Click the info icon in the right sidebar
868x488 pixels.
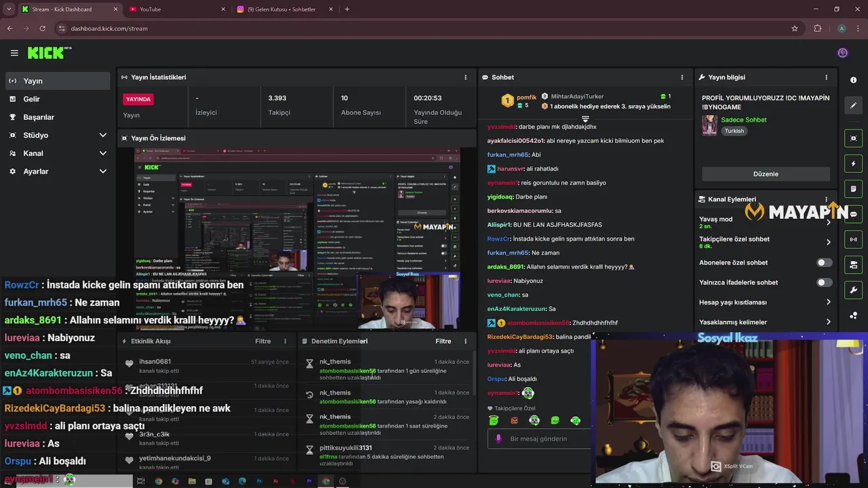tap(853, 80)
